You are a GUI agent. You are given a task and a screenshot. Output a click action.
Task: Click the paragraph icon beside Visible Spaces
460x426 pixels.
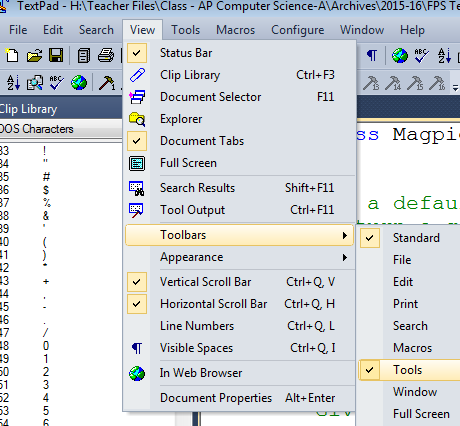click(x=137, y=348)
